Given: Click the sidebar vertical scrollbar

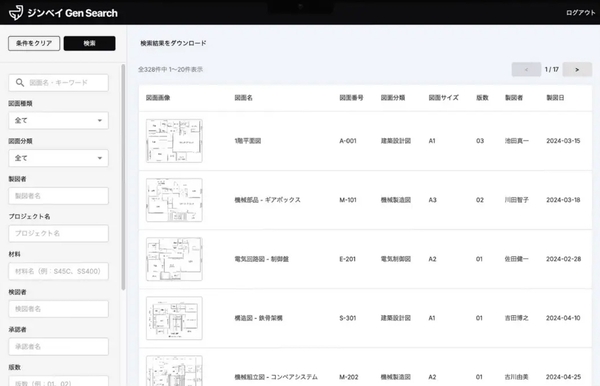Looking at the screenshot, I should click(x=123, y=177).
